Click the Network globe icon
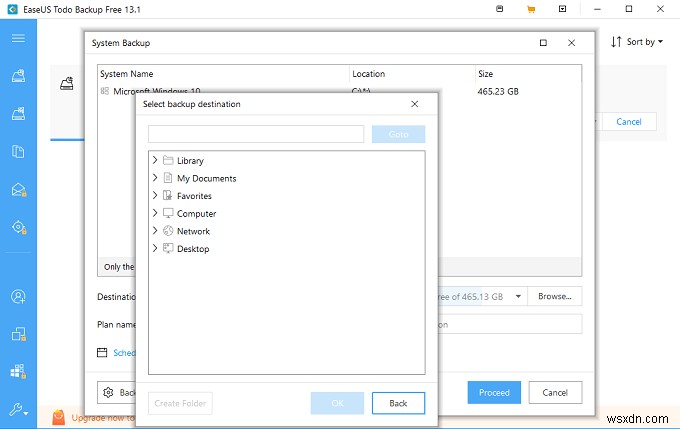Viewport: 680px width, 429px height. (x=168, y=231)
